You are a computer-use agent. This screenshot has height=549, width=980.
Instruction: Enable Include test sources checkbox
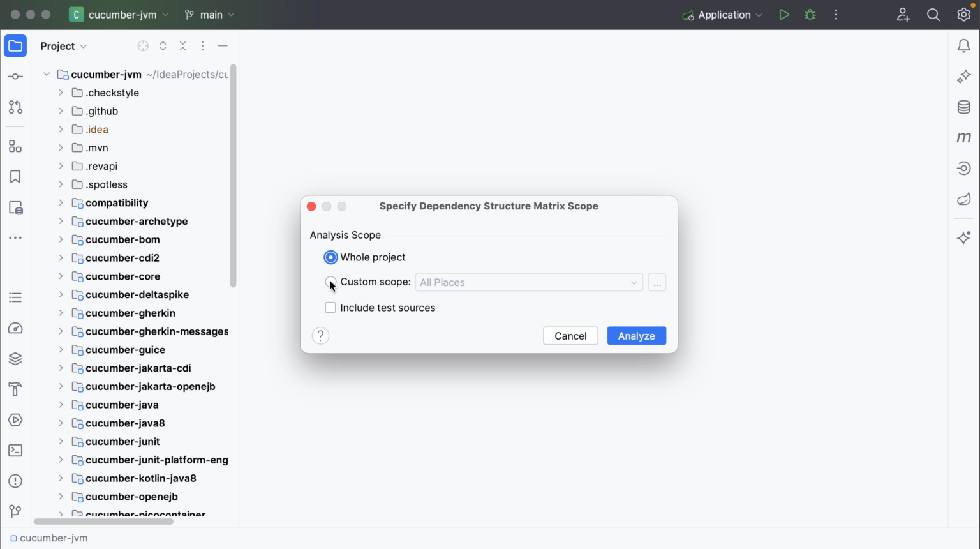click(x=330, y=308)
